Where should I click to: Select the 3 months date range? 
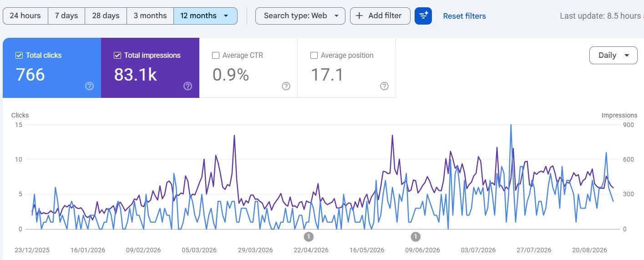coord(150,16)
